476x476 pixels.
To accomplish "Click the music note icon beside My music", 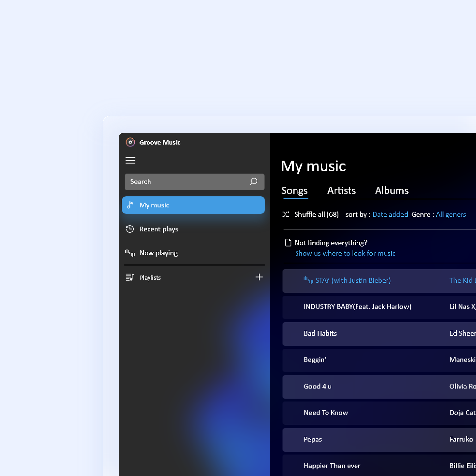I will 130,205.
